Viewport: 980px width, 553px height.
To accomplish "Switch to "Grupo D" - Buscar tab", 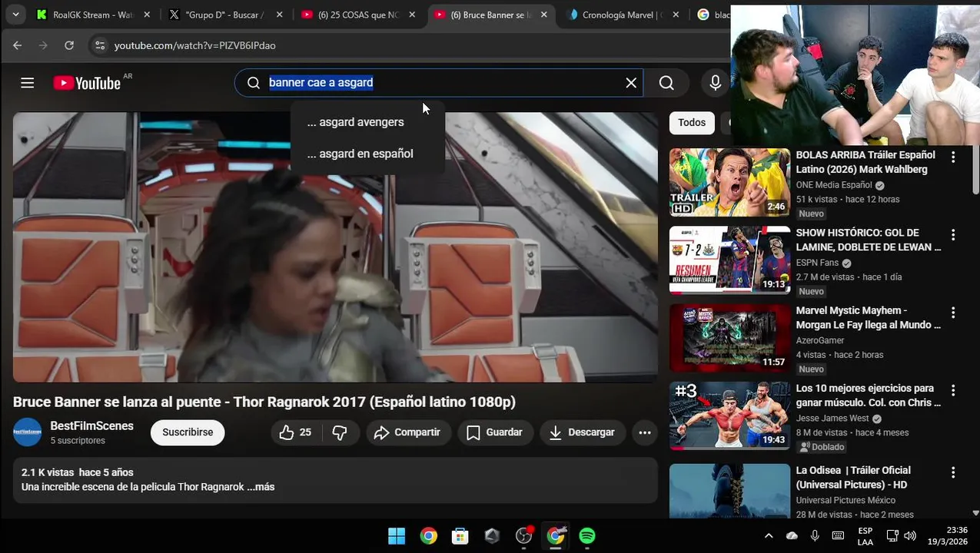I will [x=225, y=15].
